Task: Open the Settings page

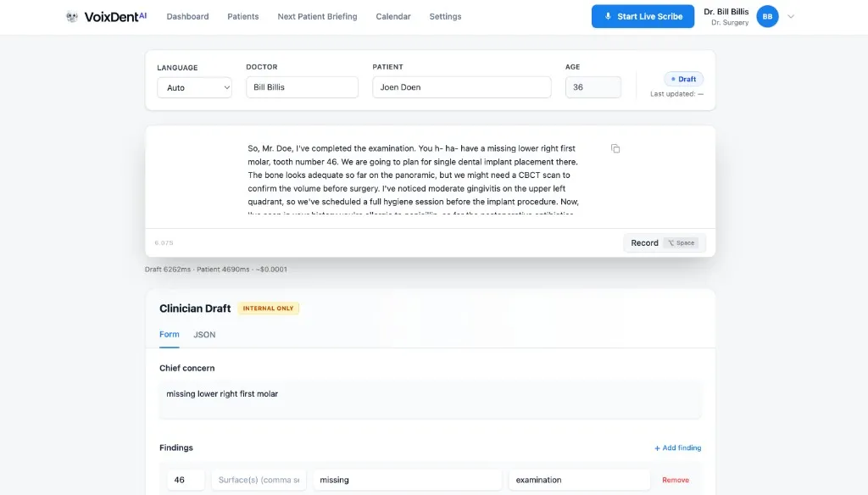Action: pyautogui.click(x=445, y=17)
